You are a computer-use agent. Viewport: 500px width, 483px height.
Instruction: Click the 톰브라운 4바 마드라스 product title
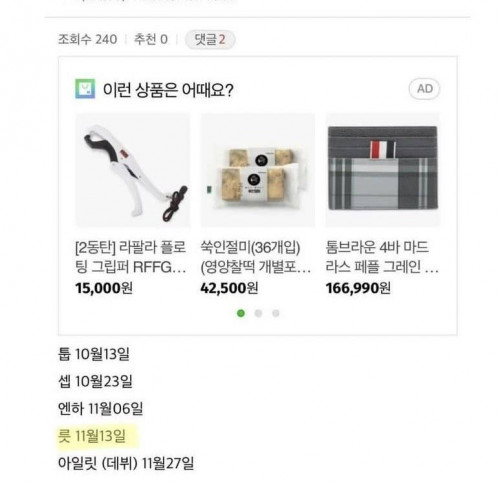382,257
